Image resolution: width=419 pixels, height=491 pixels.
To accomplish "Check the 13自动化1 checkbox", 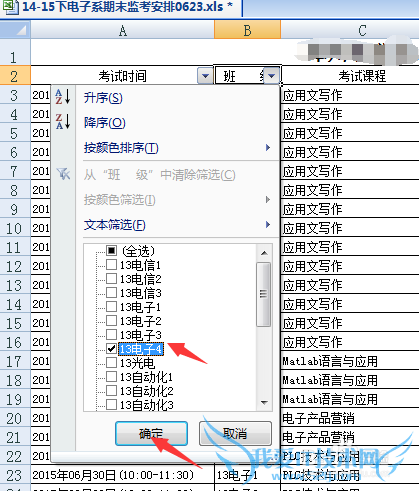I will (111, 377).
